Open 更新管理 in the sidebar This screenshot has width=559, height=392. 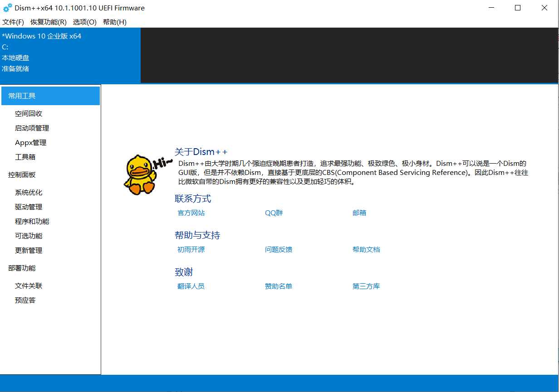[29, 251]
